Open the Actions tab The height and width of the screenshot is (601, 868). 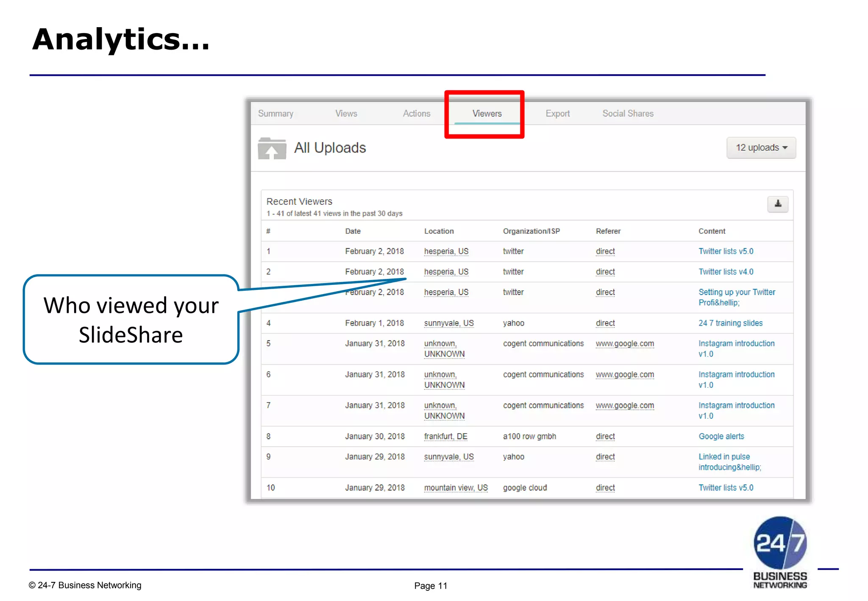tap(416, 114)
